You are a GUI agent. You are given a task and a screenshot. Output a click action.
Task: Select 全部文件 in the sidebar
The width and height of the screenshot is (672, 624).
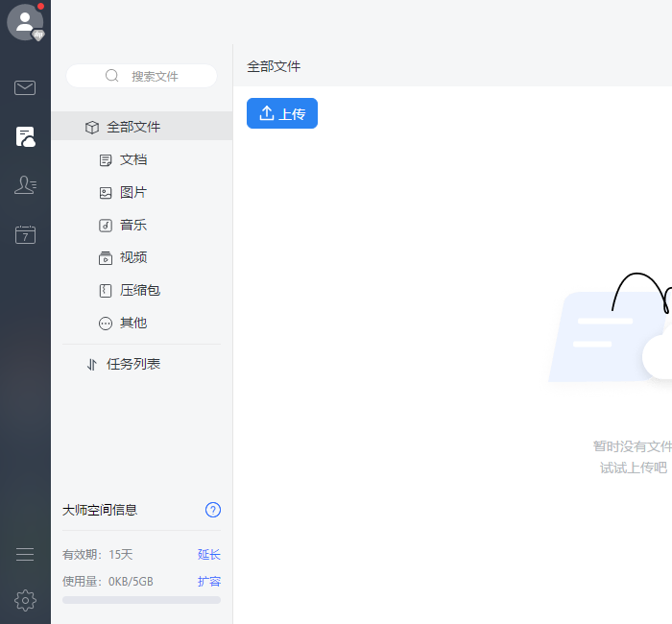pyautogui.click(x=142, y=126)
